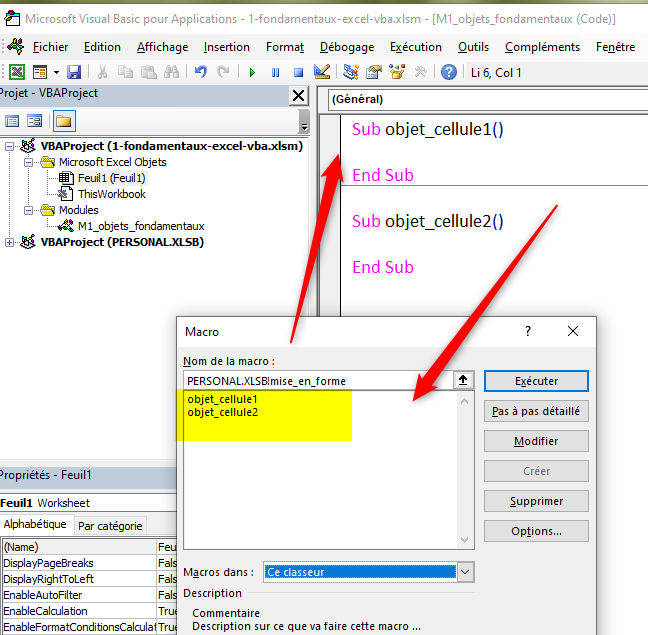Viewport: 648px width, 635px height.
Task: Undo the last action
Action: (x=200, y=72)
